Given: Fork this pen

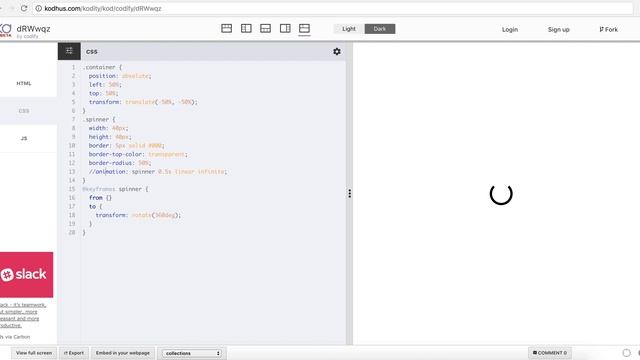Looking at the screenshot, I should (609, 29).
